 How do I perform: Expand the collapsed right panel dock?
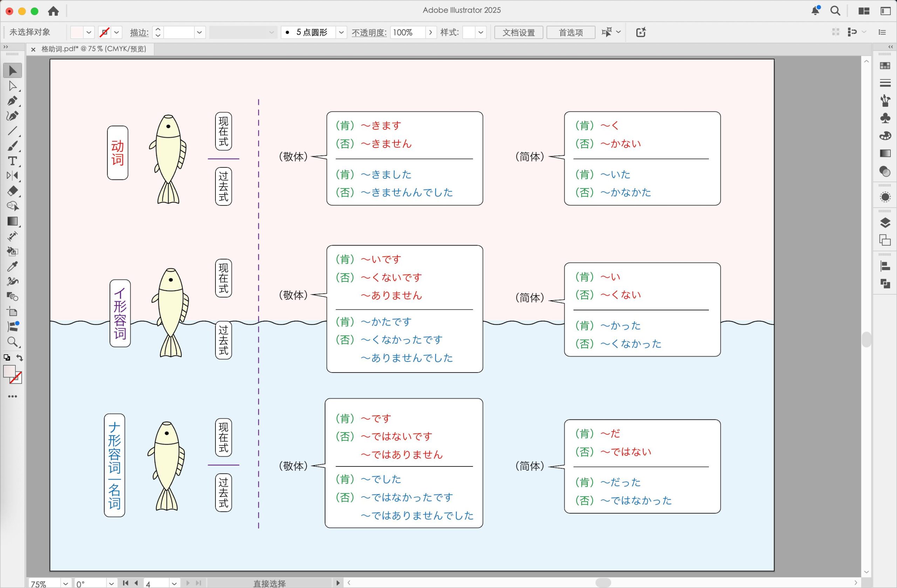click(x=890, y=47)
